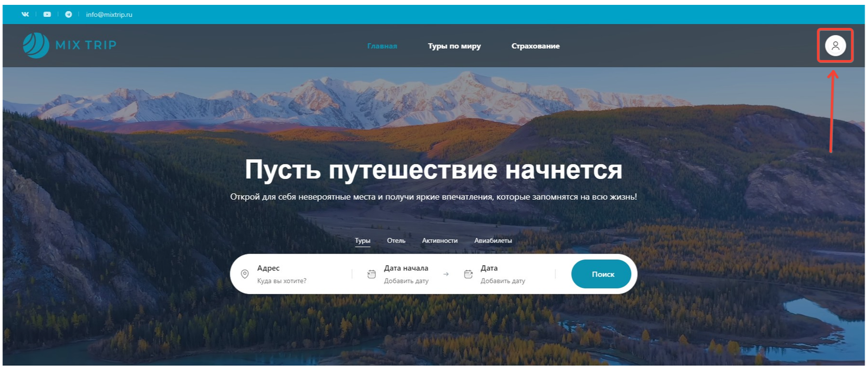868x369 pixels.
Task: Switch to the Авиабилеты search tab
Action: (493, 240)
